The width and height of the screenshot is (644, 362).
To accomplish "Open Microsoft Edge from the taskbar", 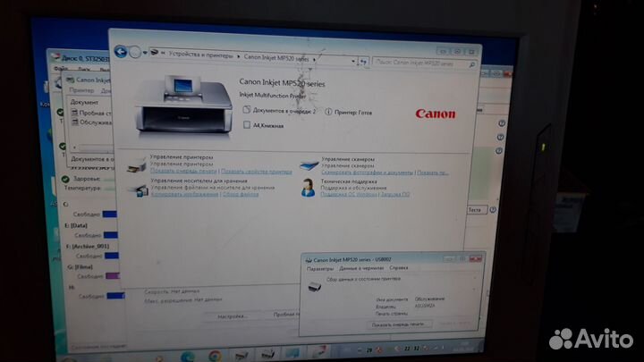I will pos(188,357).
